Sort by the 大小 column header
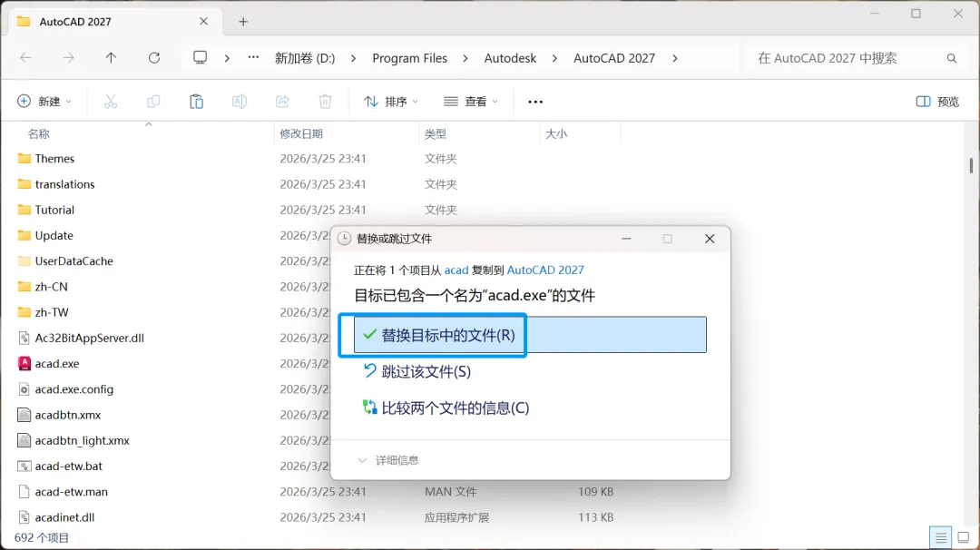980x550 pixels. pyautogui.click(x=556, y=133)
